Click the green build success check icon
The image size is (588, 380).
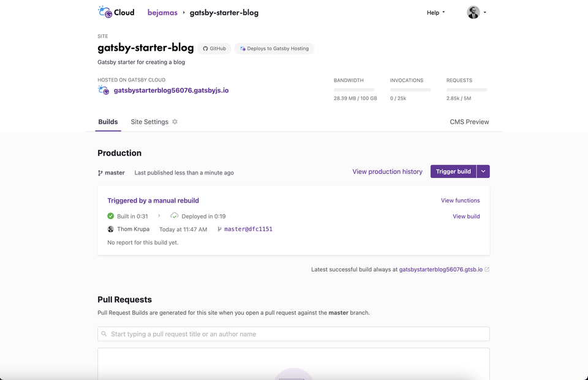click(111, 216)
